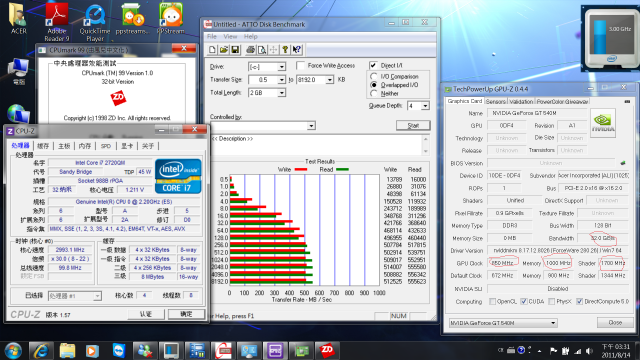Screen dimensions: 640x360
Task: Click the GPU-Z screenshot camera icon
Action: [x=627, y=101]
